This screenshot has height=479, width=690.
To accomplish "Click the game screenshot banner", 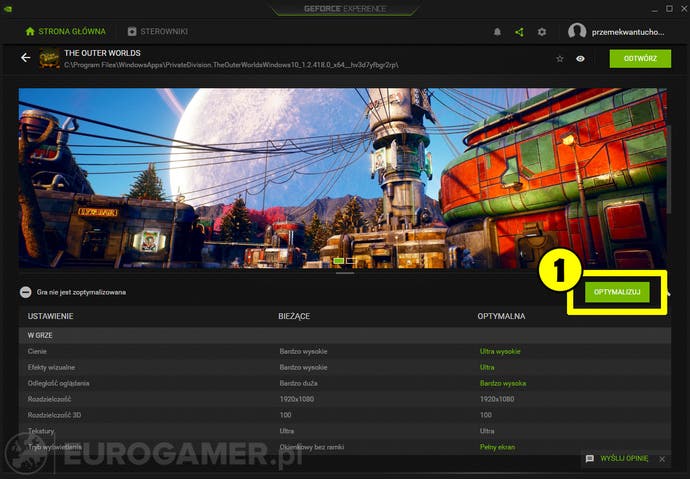I will (342, 178).
